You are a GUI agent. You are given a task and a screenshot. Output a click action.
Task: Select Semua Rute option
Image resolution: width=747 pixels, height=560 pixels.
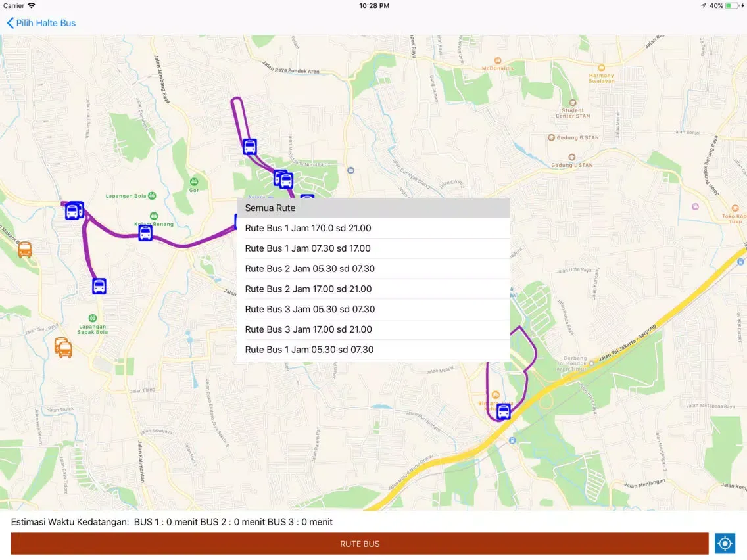pyautogui.click(x=373, y=208)
